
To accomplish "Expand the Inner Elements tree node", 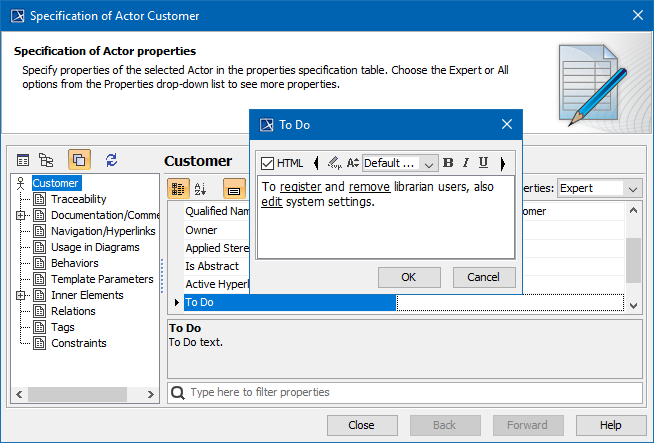I will (21, 295).
